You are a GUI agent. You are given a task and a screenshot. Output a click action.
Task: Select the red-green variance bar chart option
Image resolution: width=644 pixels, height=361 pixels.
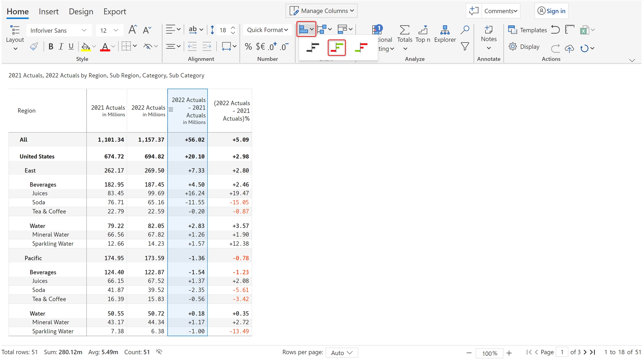pos(337,47)
